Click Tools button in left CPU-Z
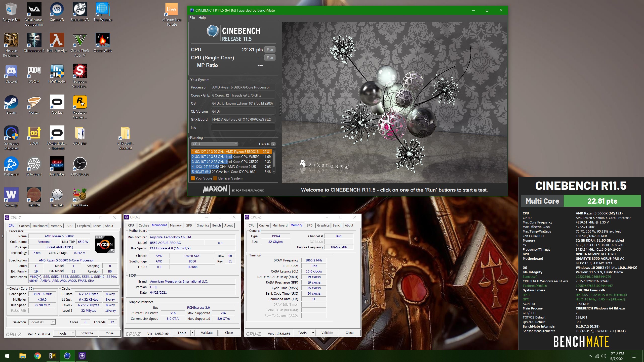The width and height of the screenshot is (644, 362). [x=62, y=333]
